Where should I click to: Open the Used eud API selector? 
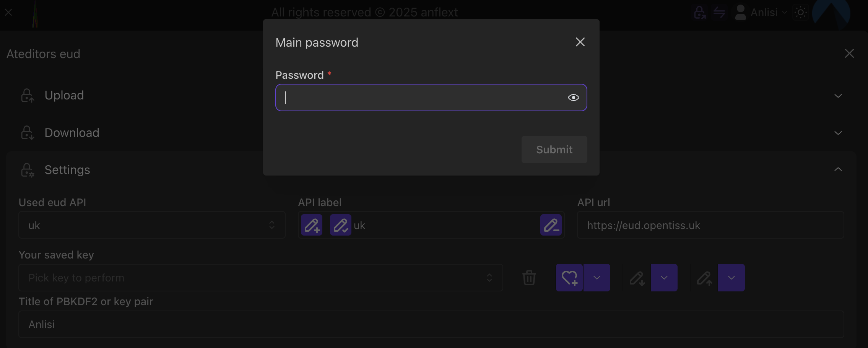pyautogui.click(x=152, y=225)
